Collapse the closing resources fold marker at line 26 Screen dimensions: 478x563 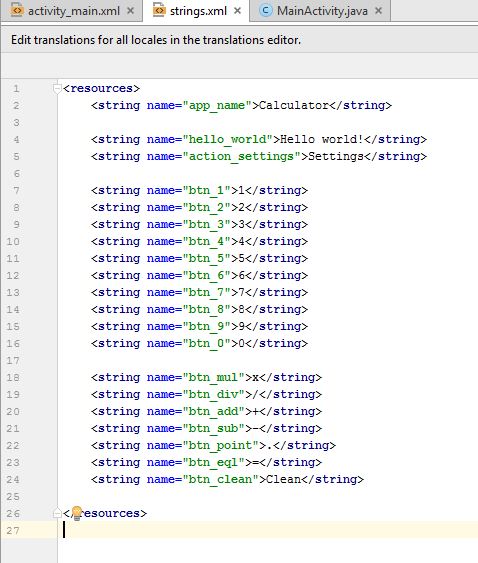[57, 513]
